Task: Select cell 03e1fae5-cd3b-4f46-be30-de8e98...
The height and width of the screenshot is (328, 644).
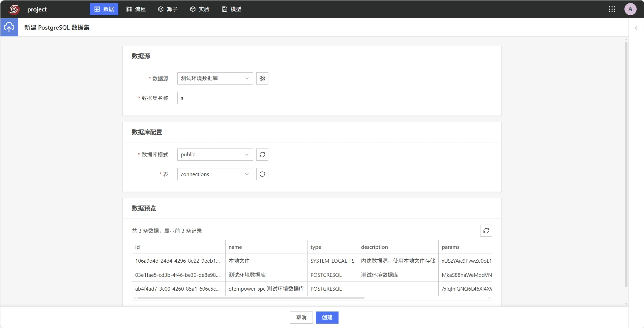Action: pyautogui.click(x=179, y=275)
